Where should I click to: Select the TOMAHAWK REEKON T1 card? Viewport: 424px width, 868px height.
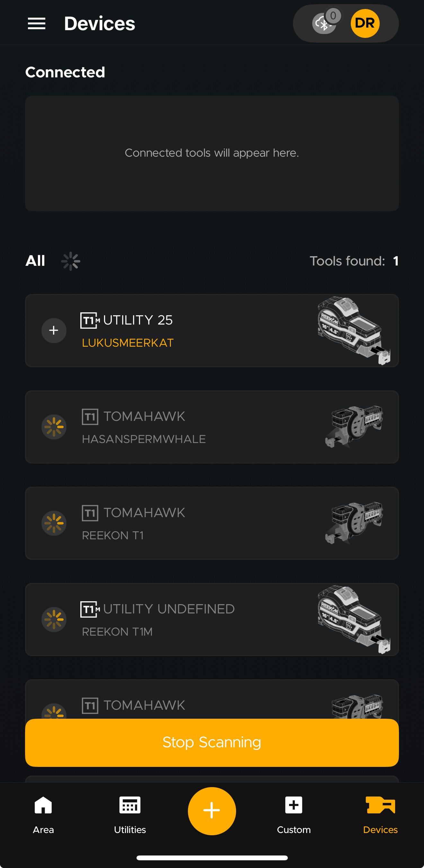[x=212, y=523]
